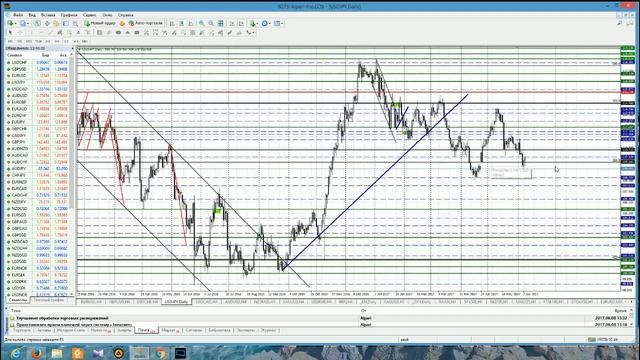Image resolution: width=640 pixels, height=360 pixels.
Task: Toggle the Terminal window icon
Action: click(x=65, y=23)
